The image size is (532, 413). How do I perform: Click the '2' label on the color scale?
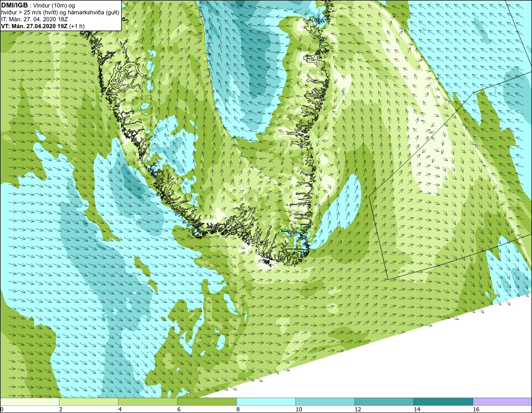click(61, 409)
